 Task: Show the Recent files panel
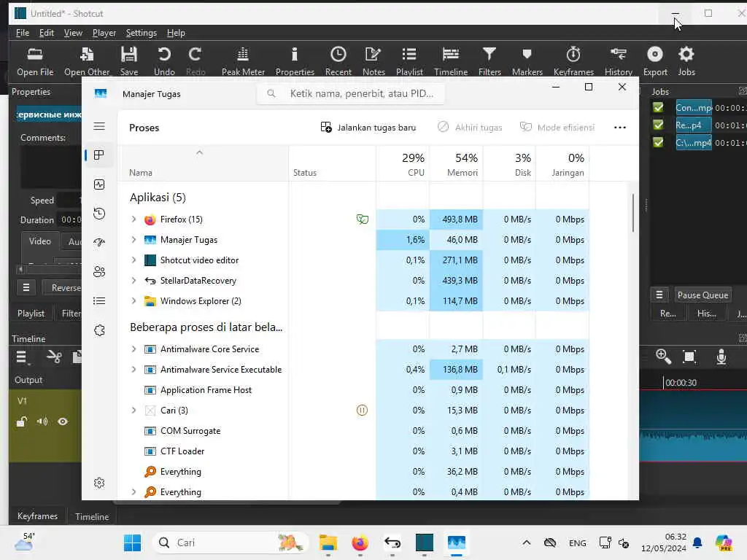pyautogui.click(x=338, y=62)
